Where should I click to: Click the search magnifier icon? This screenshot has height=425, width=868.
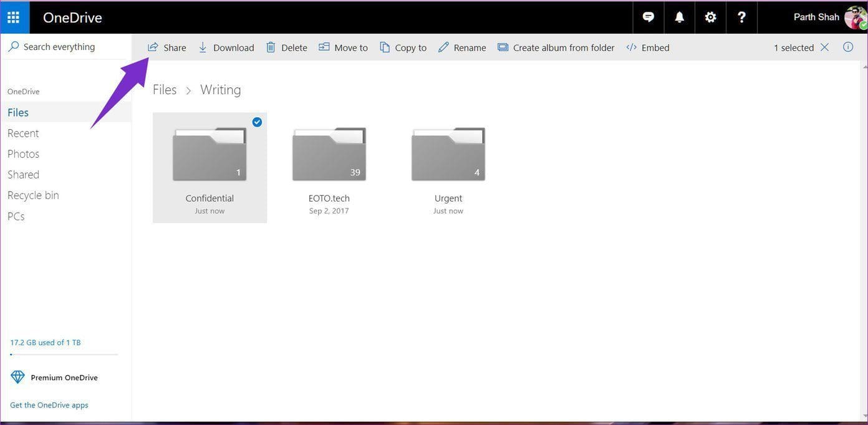(14, 47)
